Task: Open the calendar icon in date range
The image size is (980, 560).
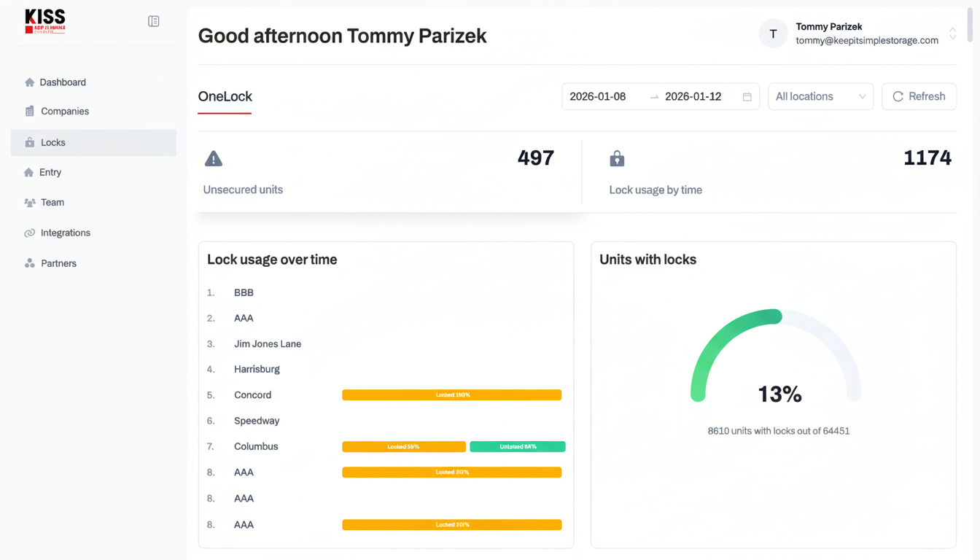Action: (x=747, y=97)
